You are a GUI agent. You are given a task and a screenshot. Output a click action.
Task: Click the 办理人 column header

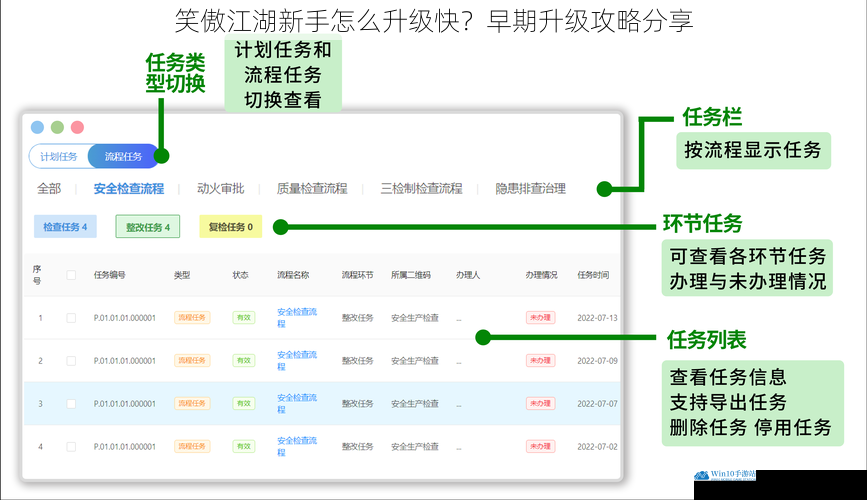(468, 275)
